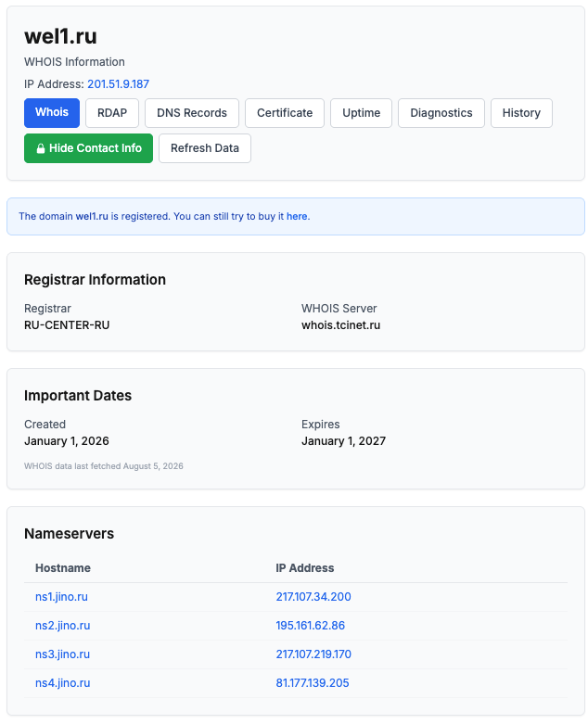Screen dimensions: 588x724
Task: Click the IP Address column header in Nameservers
Action: [305, 567]
